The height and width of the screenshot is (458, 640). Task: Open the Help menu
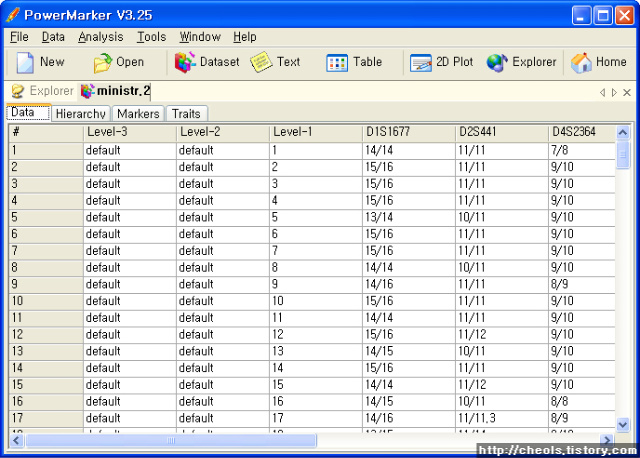coord(245,37)
